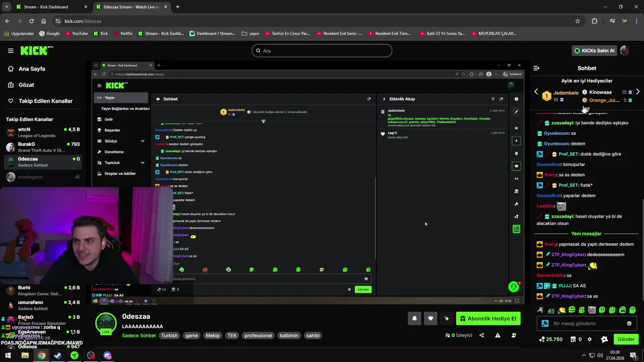Open the wtcN channel in sidebar
Viewport: 644px width, 362px height.
(x=43, y=133)
